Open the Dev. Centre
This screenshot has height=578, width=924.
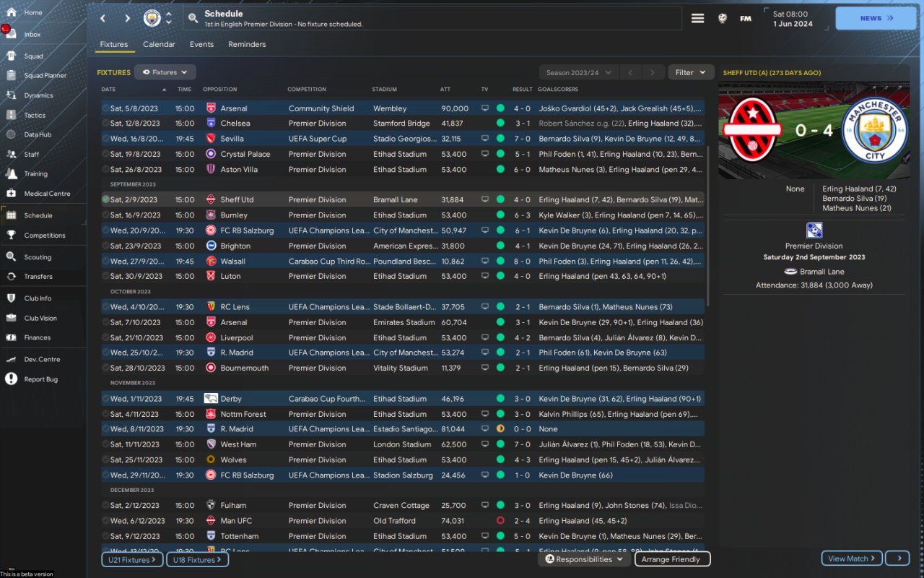coord(42,359)
